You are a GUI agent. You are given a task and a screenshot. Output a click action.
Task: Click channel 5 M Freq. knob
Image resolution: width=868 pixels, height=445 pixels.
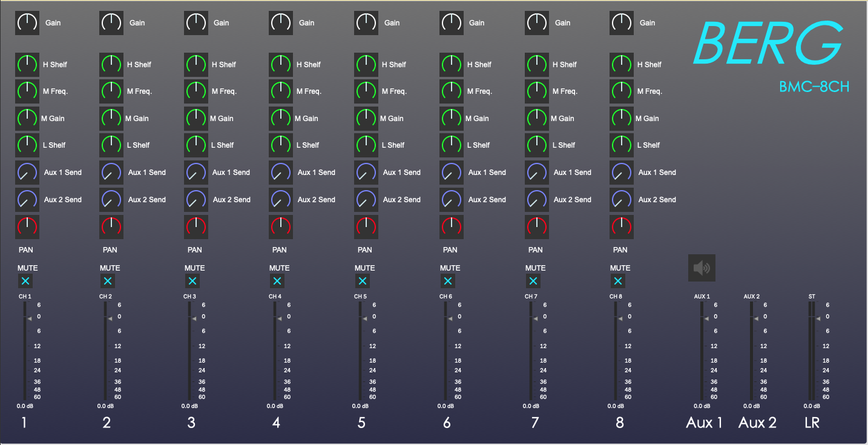[366, 91]
